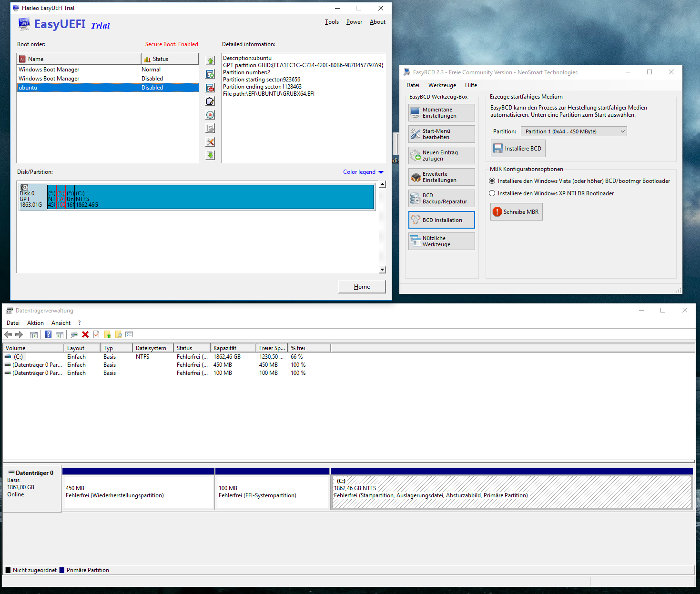The height and width of the screenshot is (594, 700).
Task: Select the 450 MB Wiederherstellungspartition block
Action: coord(139,492)
